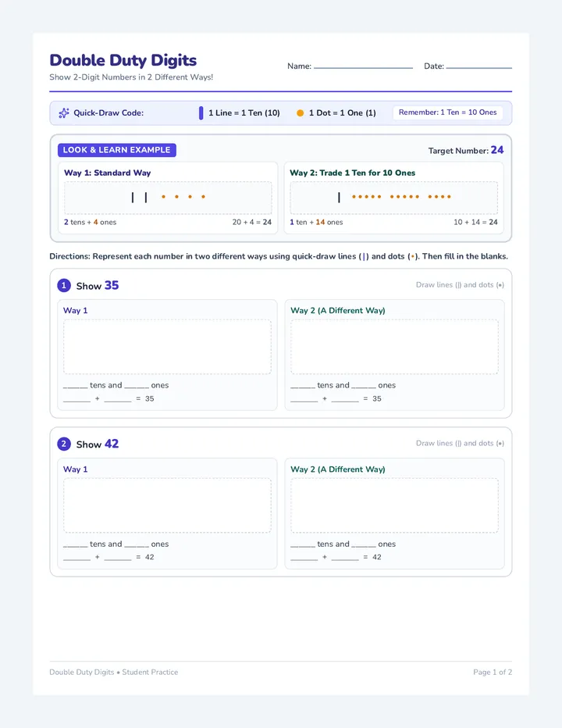
Task: Click the Way 2 drawing box for 42
Action: tap(394, 505)
